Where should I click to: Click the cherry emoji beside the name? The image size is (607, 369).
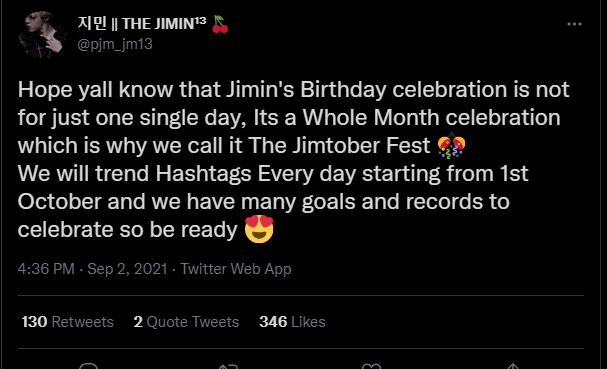pos(220,24)
